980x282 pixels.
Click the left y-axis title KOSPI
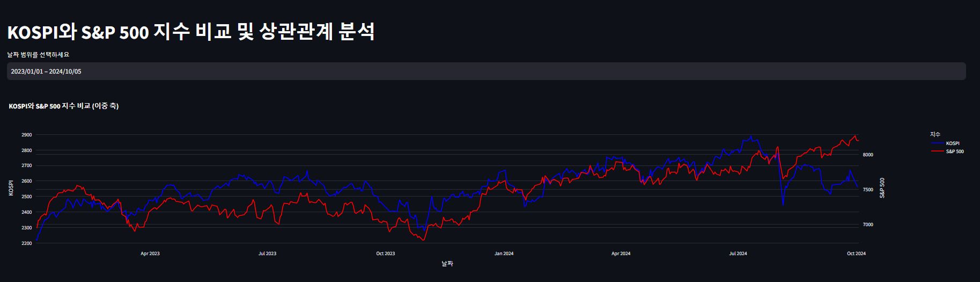click(x=11, y=187)
